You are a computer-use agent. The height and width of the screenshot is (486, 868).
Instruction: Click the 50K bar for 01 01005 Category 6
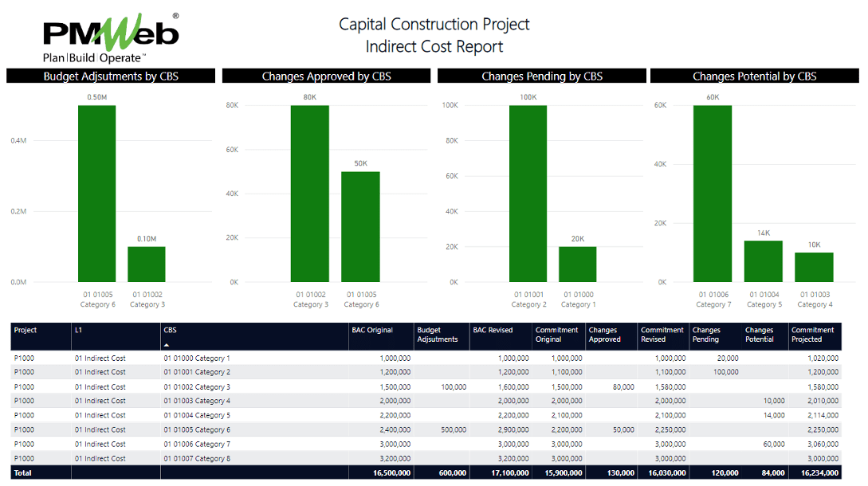[362, 227]
